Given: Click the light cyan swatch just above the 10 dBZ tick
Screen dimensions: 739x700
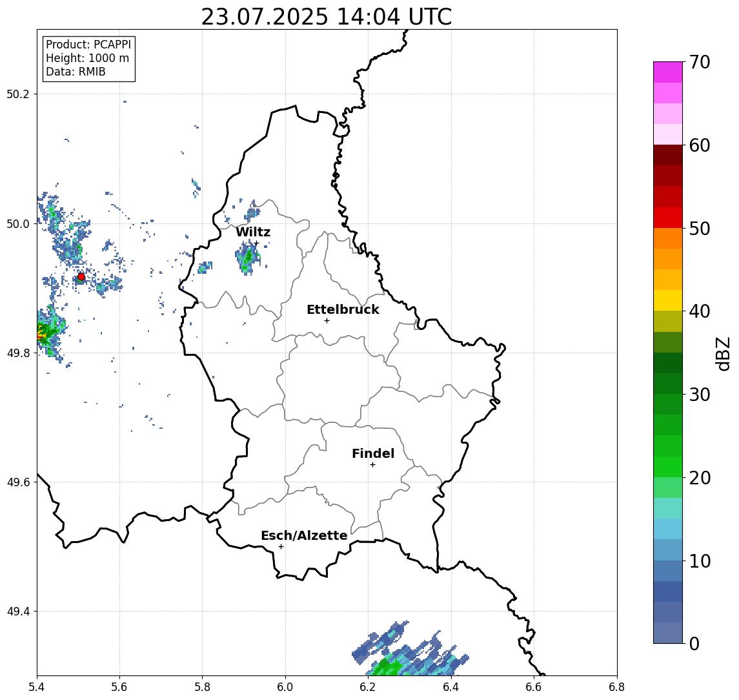Looking at the screenshot, I should [668, 550].
